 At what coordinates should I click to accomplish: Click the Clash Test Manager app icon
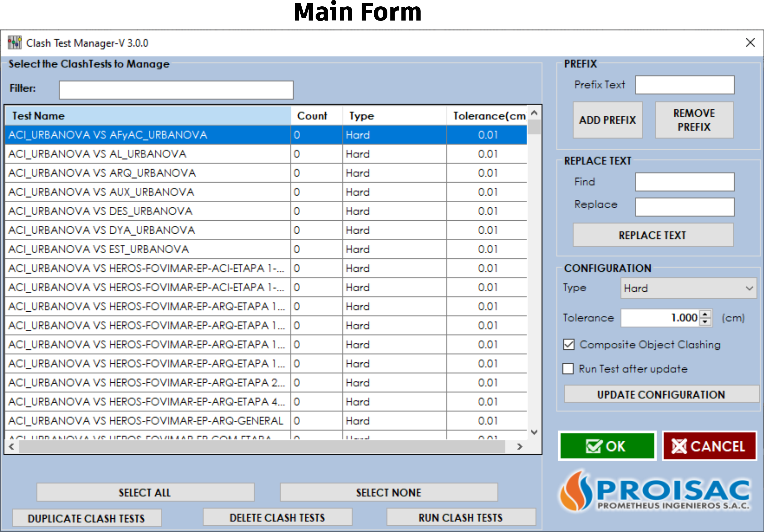pos(14,42)
